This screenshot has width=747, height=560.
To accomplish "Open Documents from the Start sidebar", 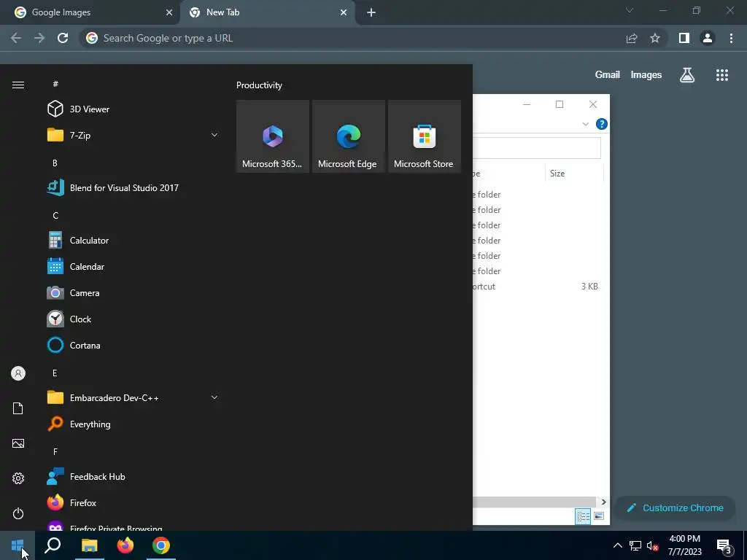I will [18, 408].
